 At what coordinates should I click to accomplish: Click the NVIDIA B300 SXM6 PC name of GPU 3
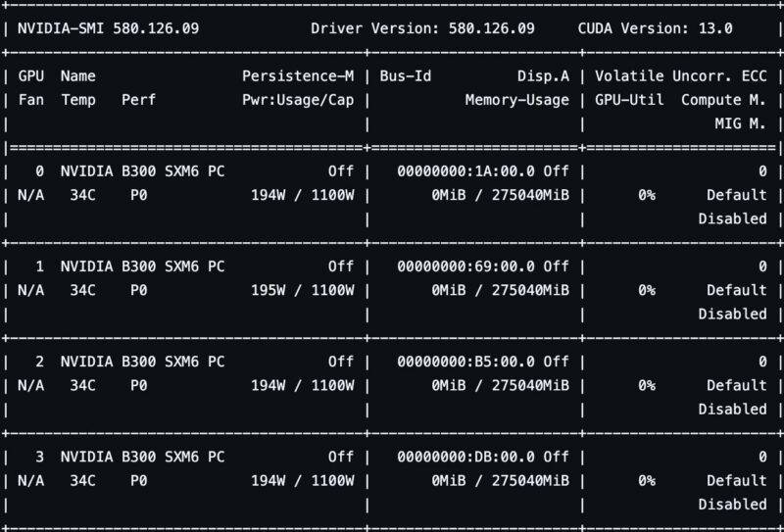click(142, 457)
